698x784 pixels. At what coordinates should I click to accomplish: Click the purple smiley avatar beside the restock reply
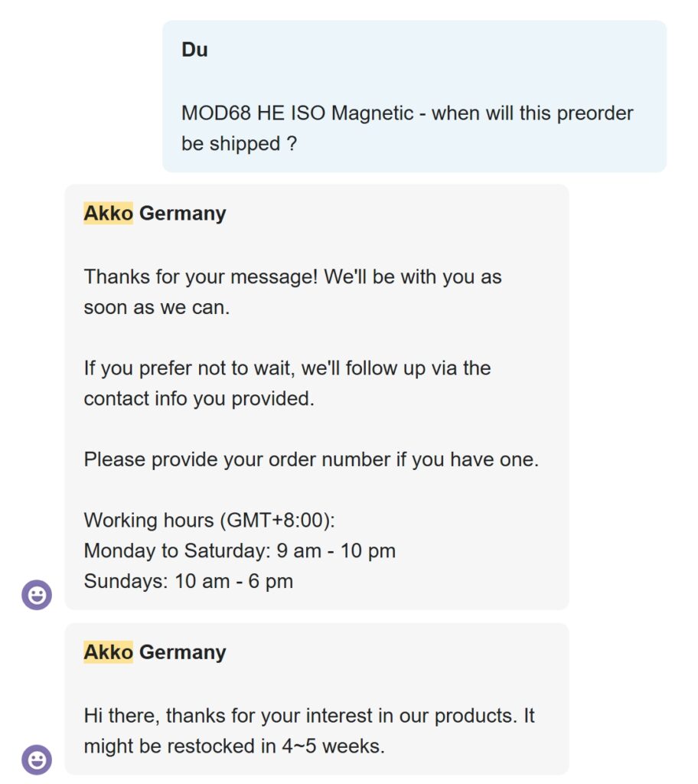coord(37,759)
